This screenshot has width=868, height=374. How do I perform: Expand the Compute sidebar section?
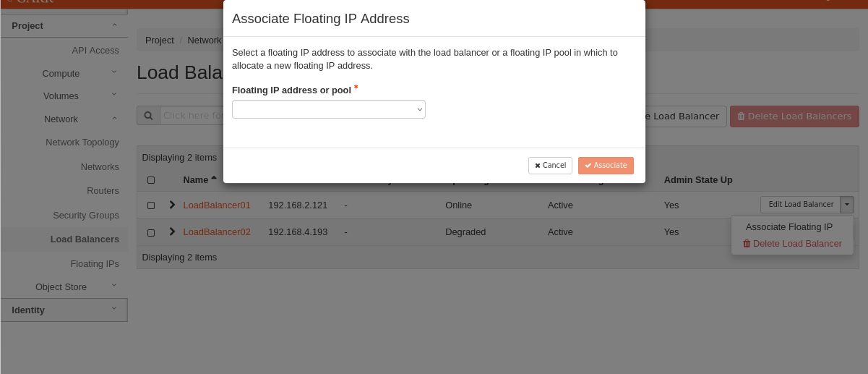coord(61,73)
